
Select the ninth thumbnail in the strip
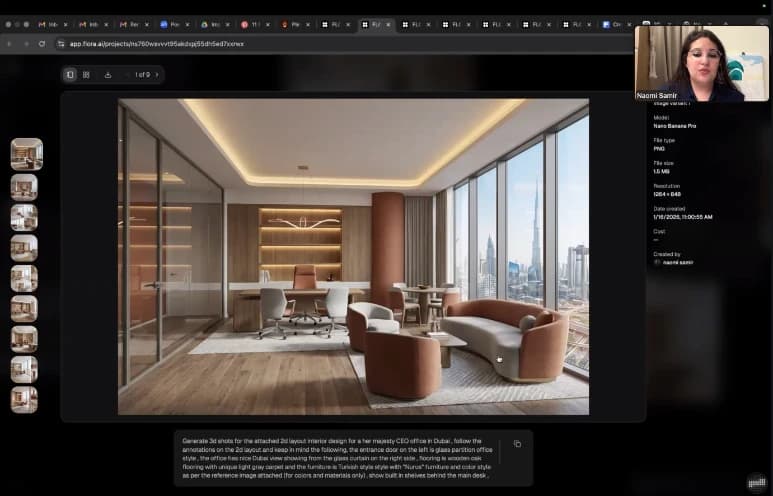(x=24, y=399)
